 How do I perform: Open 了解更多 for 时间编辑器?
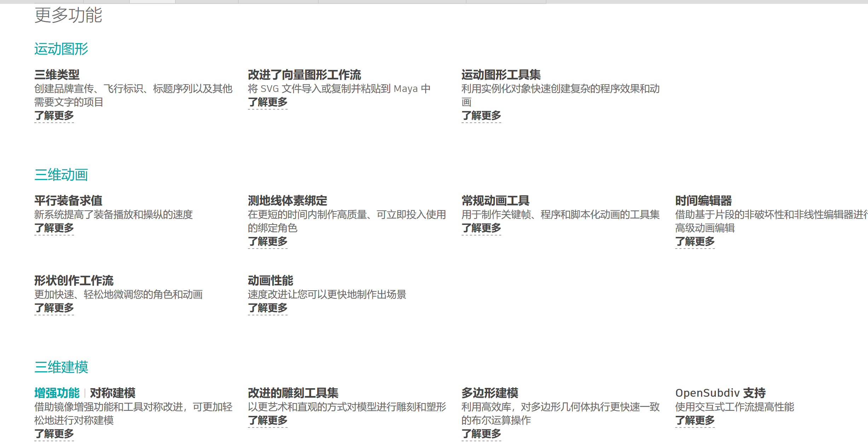[x=695, y=242]
